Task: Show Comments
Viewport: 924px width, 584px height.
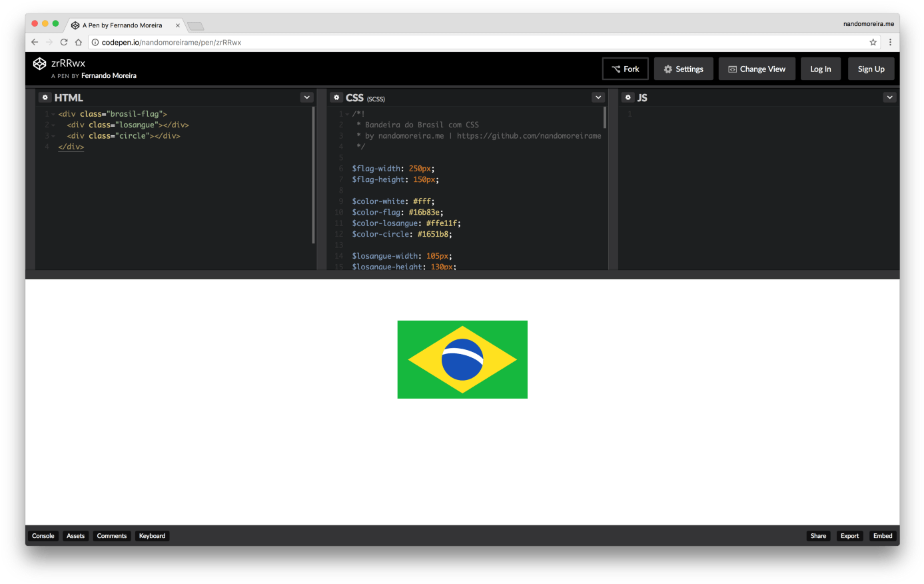Action: click(112, 536)
